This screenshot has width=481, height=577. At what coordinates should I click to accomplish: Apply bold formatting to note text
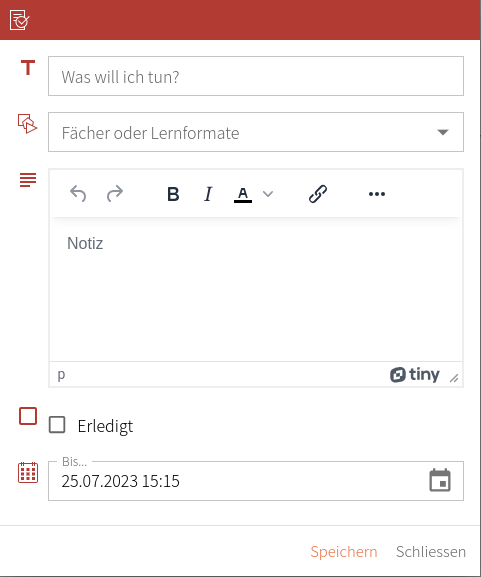pos(173,194)
